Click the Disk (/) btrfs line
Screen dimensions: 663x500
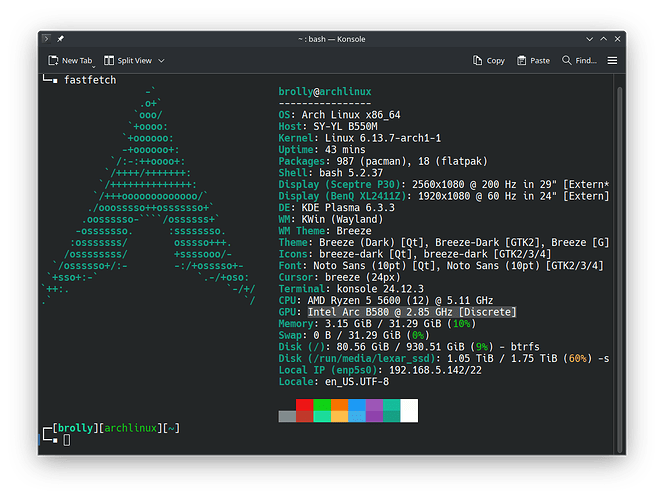point(409,347)
